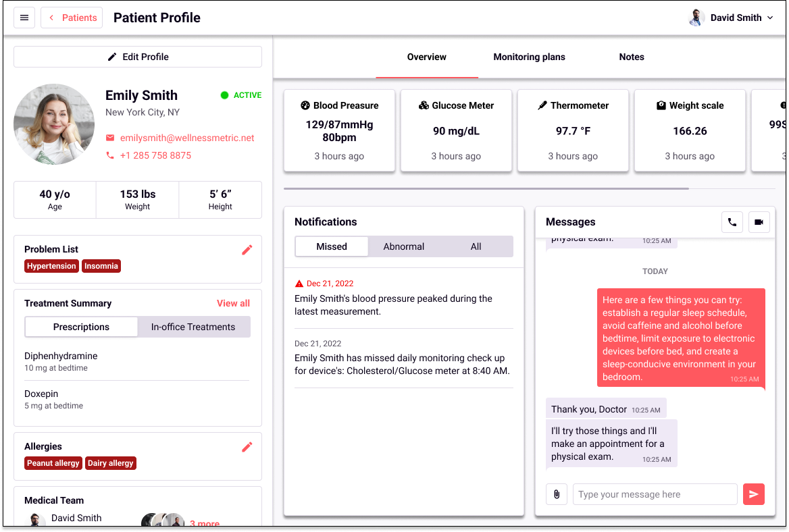Start a voice call from Messages
789x532 pixels.
(732, 222)
